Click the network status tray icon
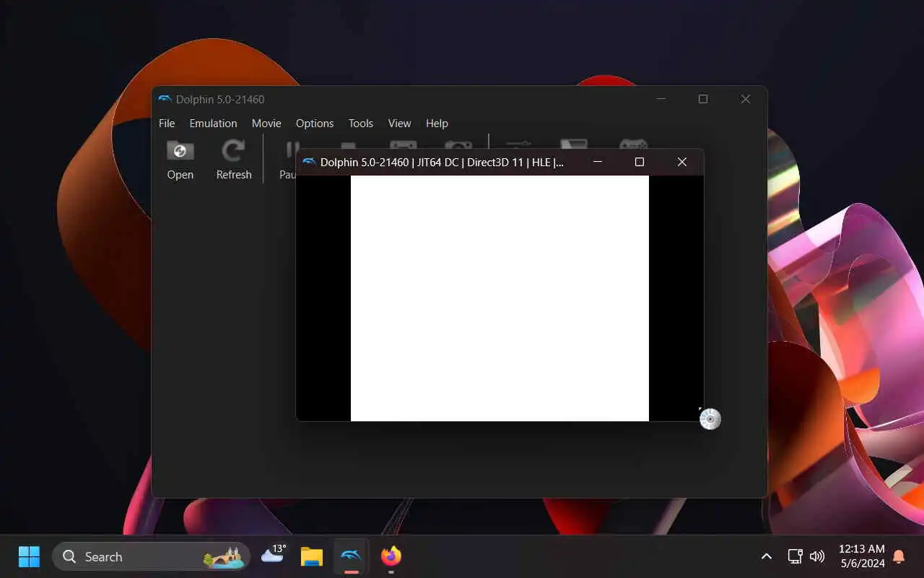 [x=795, y=556]
